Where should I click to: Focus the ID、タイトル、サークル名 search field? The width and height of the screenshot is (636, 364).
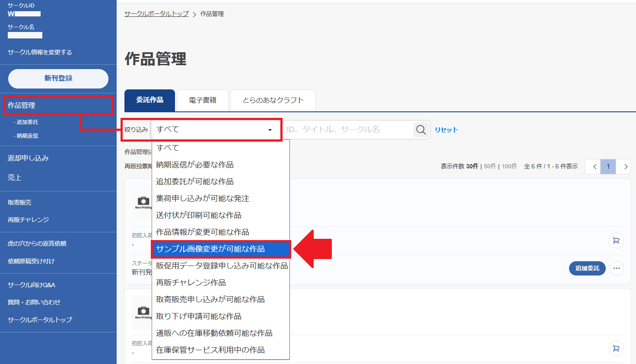[x=348, y=130]
